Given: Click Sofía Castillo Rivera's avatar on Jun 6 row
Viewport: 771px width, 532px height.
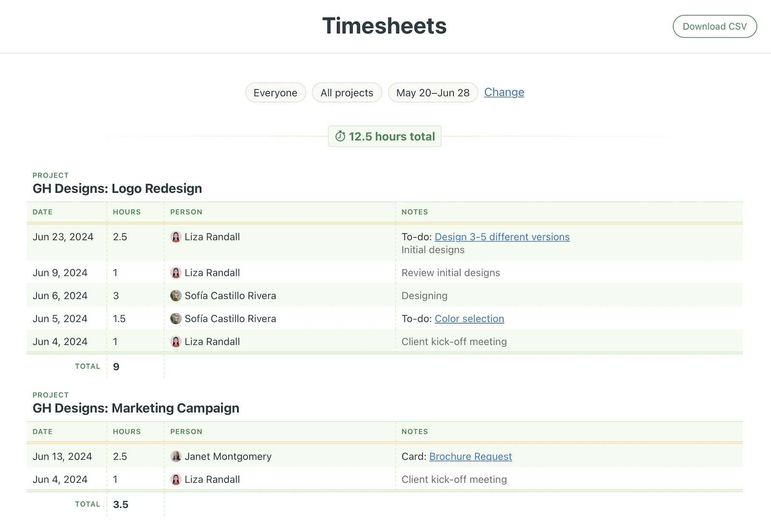Looking at the screenshot, I should tap(177, 295).
